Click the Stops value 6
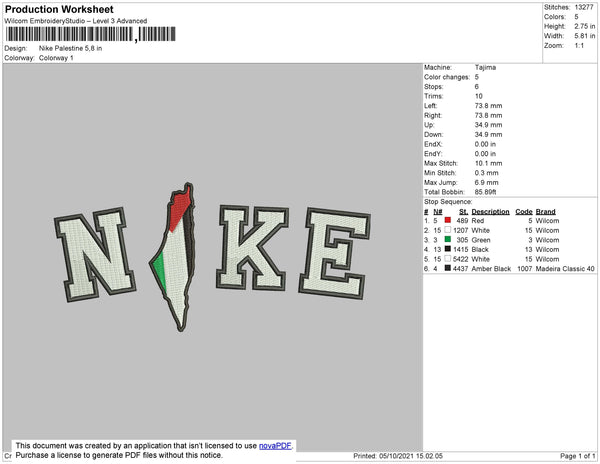Viewport: 600px width, 464px height. pyautogui.click(x=477, y=86)
